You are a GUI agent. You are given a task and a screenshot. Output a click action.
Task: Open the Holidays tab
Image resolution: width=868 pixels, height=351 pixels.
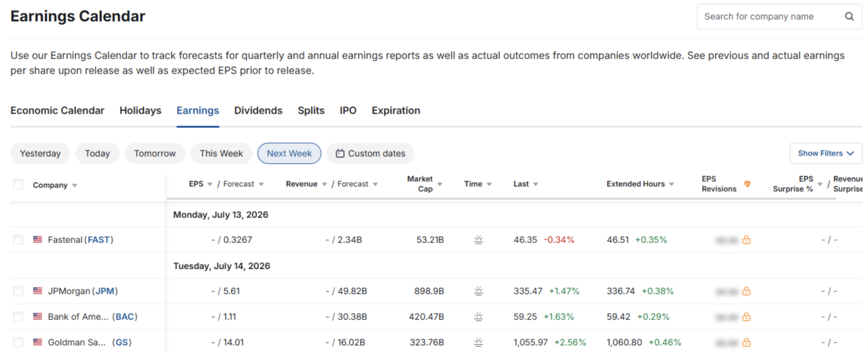[140, 111]
